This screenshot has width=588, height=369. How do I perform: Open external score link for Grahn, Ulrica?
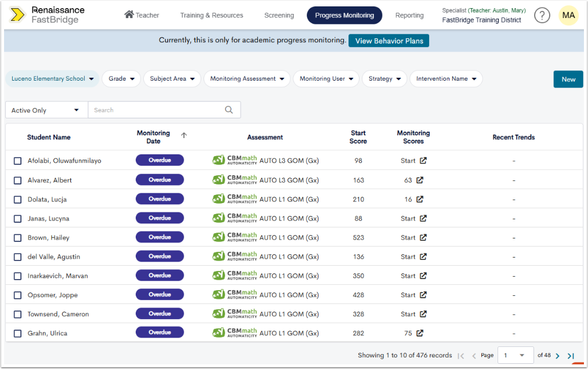(420, 333)
